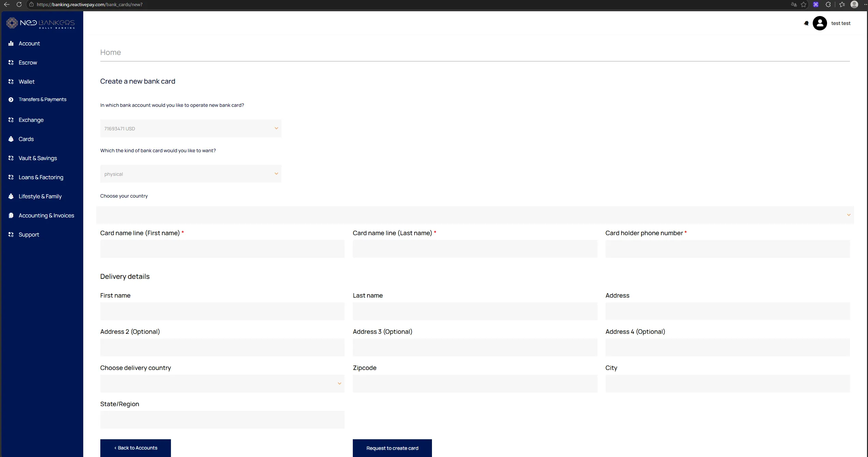The image size is (868, 457).
Task: Click the Escrow sidebar icon
Action: tap(11, 62)
